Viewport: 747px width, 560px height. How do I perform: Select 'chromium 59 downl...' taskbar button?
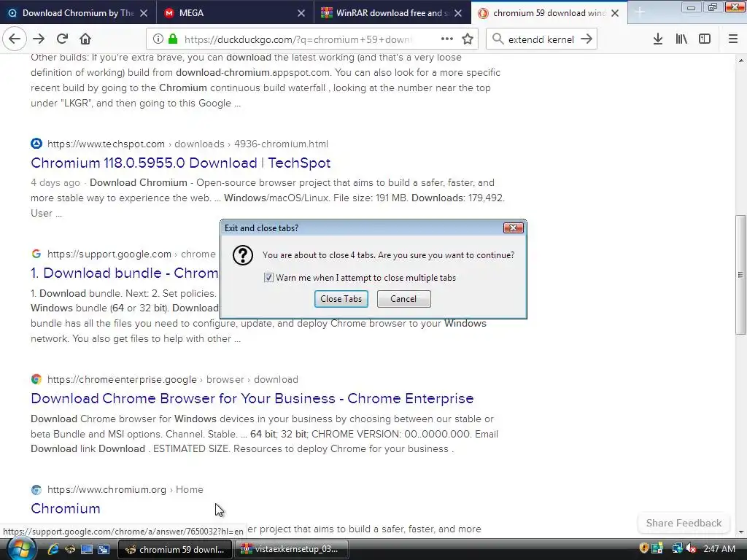coord(174,549)
